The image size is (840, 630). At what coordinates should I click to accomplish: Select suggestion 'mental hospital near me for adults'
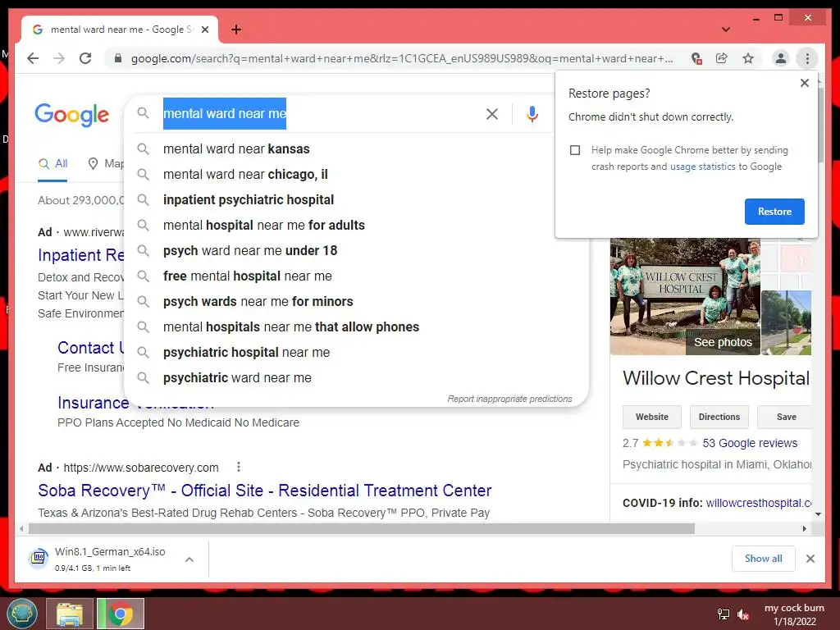pos(356,225)
